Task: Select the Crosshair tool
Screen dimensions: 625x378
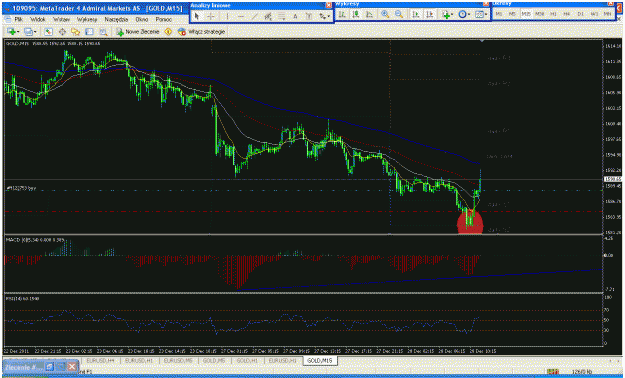Action: click(x=211, y=16)
